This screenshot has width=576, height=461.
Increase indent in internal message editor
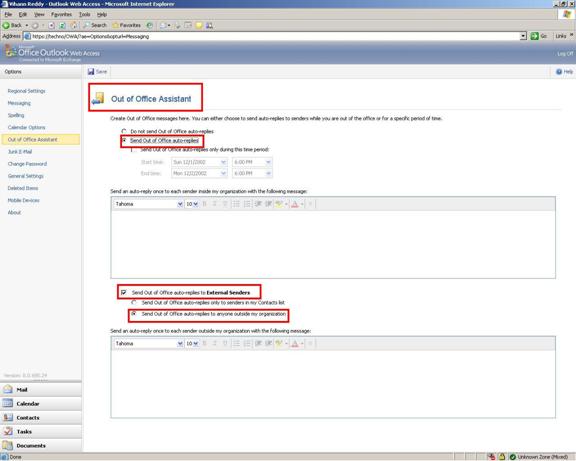tap(269, 204)
